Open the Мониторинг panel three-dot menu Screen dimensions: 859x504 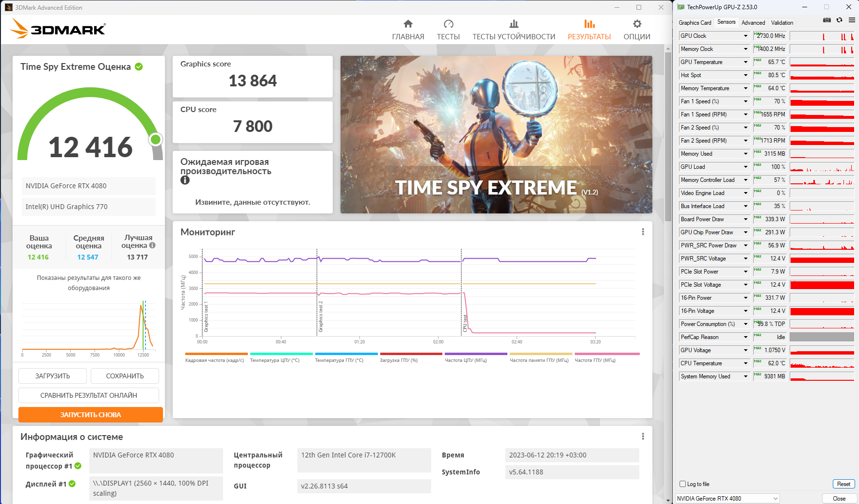pyautogui.click(x=643, y=232)
